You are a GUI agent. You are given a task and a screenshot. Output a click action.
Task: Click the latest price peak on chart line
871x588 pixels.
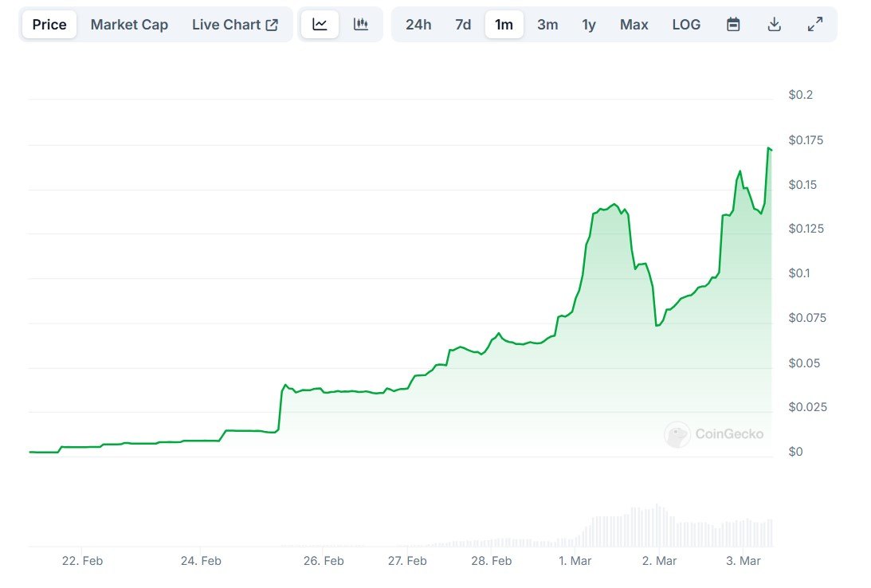769,148
